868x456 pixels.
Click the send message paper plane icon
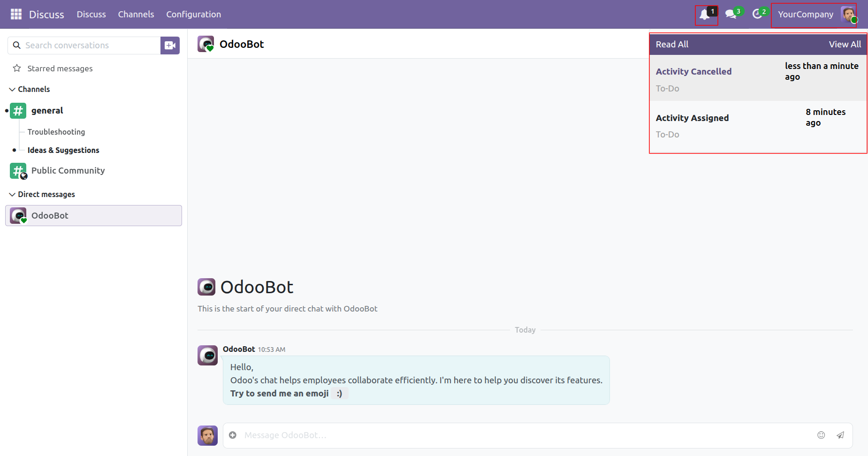tap(840, 435)
